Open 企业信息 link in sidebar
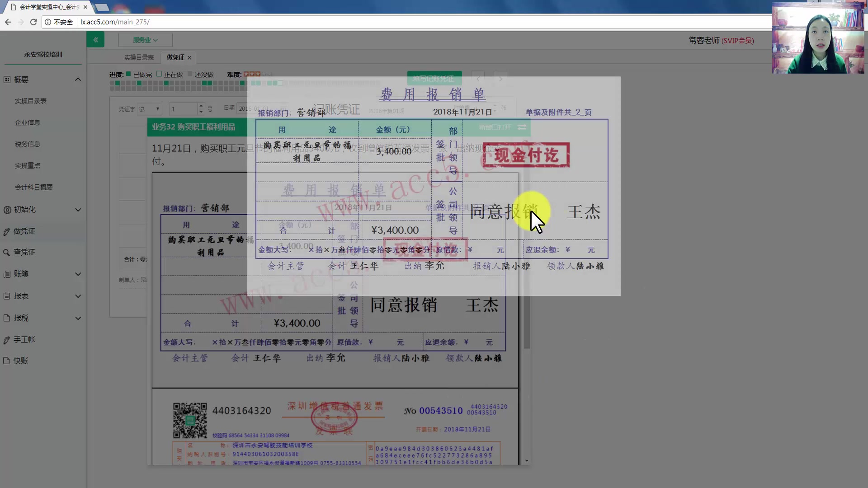Image resolution: width=868 pixels, height=488 pixels. coord(27,122)
